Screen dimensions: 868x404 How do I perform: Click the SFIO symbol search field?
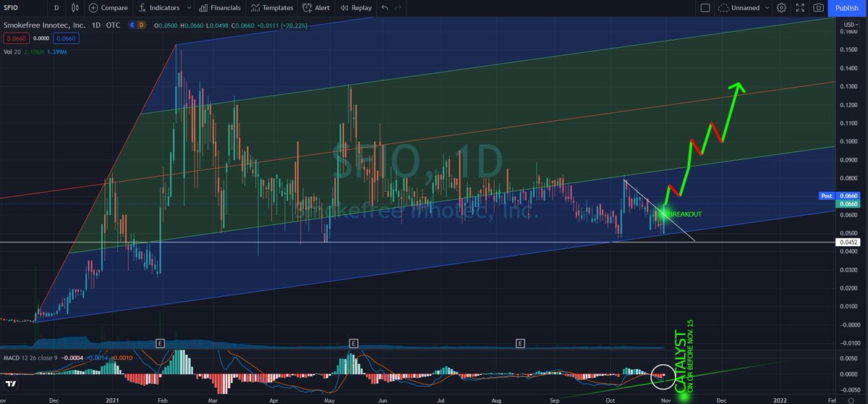point(23,8)
